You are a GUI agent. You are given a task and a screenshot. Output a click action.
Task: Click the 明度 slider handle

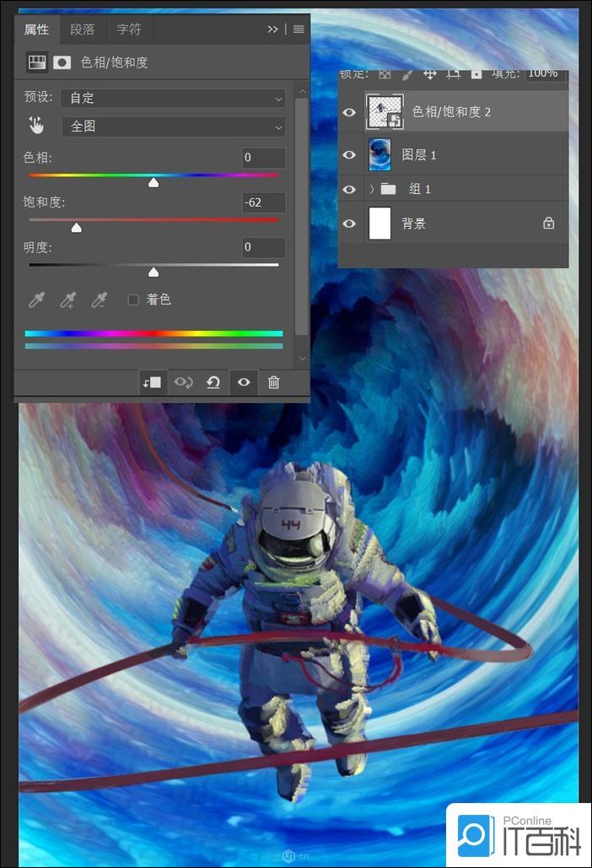pyautogui.click(x=153, y=272)
